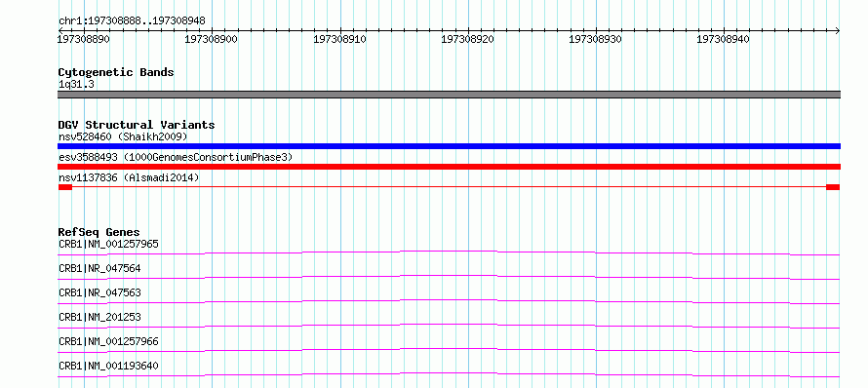Open the CRB1|NM_001193640 transcript label
Screen dimensions: 868x388
[x=109, y=366]
